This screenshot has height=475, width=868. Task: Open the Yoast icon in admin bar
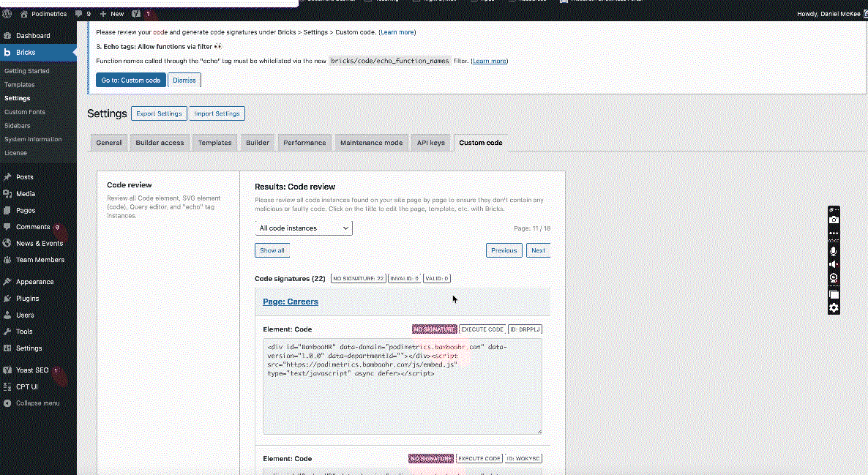click(136, 14)
